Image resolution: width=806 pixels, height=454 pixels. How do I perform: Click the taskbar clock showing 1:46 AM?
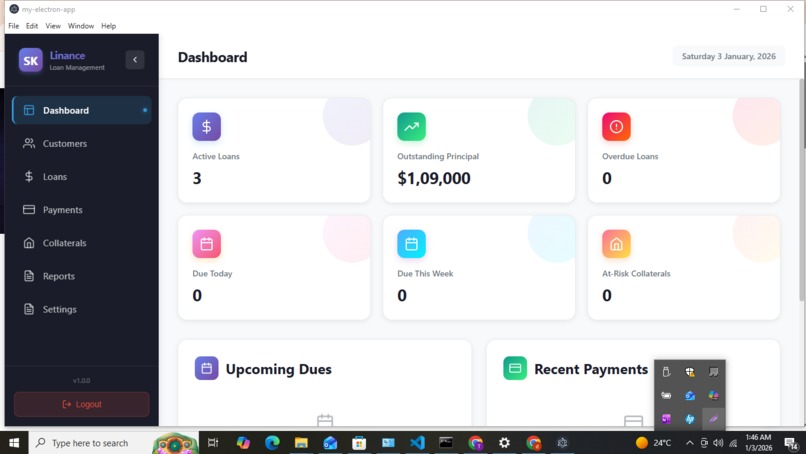[758, 443]
